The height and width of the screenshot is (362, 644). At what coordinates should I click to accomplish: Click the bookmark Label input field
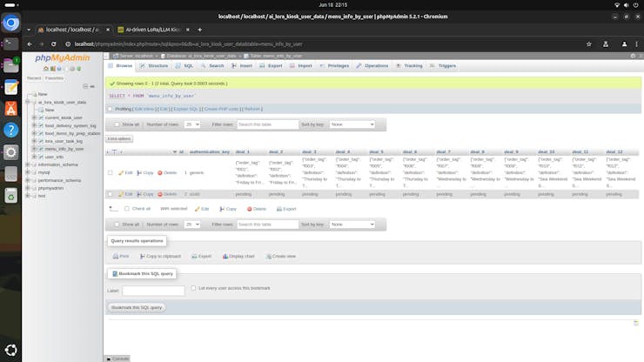[x=153, y=291]
